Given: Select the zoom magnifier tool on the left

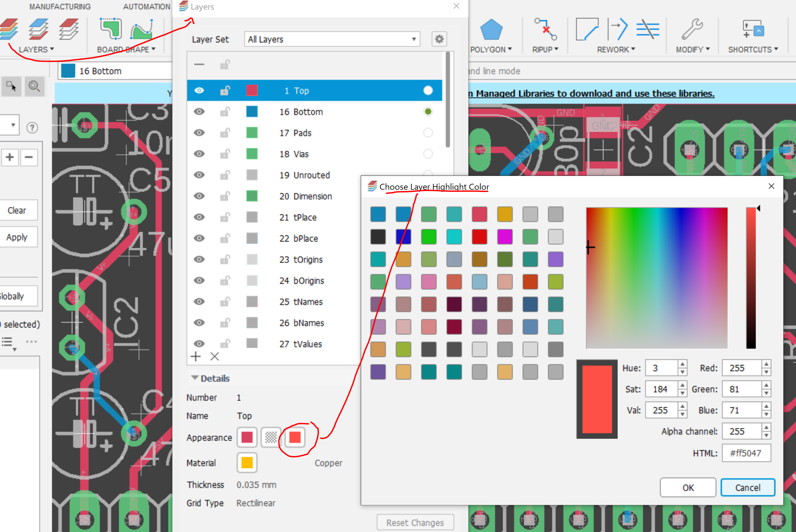Looking at the screenshot, I should pyautogui.click(x=34, y=86).
